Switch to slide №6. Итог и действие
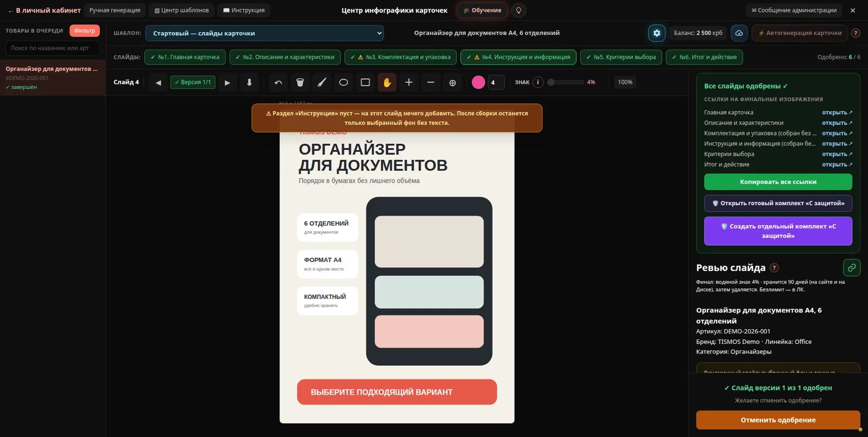 pyautogui.click(x=704, y=57)
